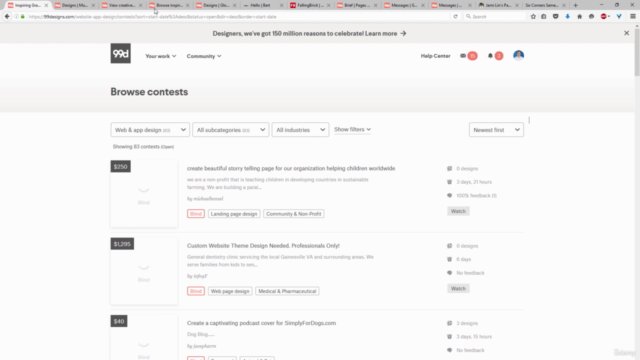Viewport: 640px width, 360px height.
Task: Open contest holder michaelhensel's profile
Action: click(208, 199)
